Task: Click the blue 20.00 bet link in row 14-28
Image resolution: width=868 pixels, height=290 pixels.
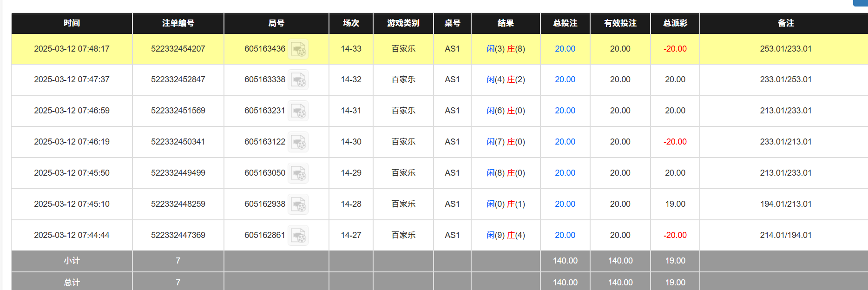Action: pyautogui.click(x=565, y=204)
